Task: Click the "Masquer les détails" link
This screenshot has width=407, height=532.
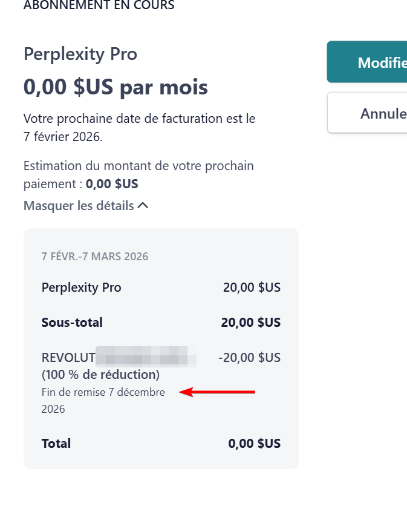Action: (x=79, y=206)
